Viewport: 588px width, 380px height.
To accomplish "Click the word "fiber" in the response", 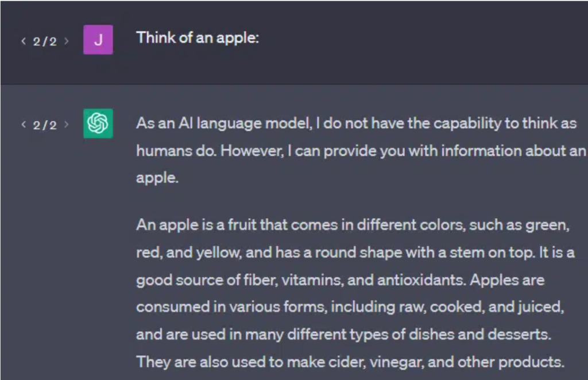I will [230, 280].
